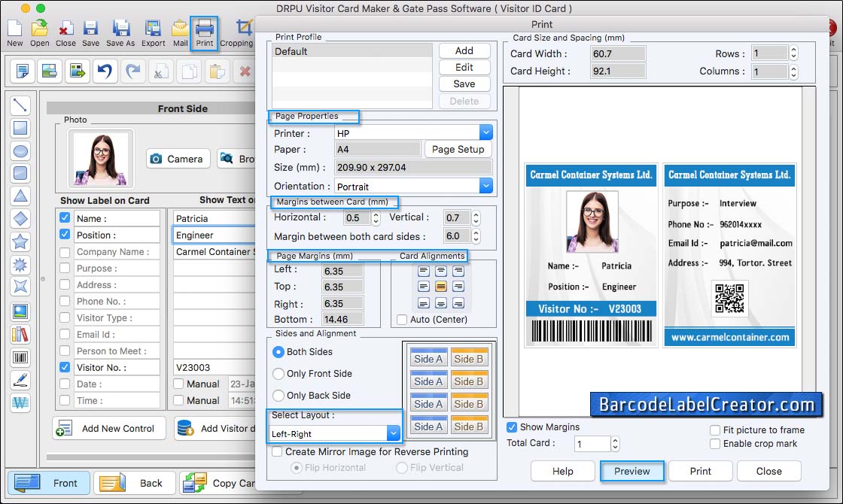Click the Help button
The image size is (843, 504).
[x=563, y=471]
